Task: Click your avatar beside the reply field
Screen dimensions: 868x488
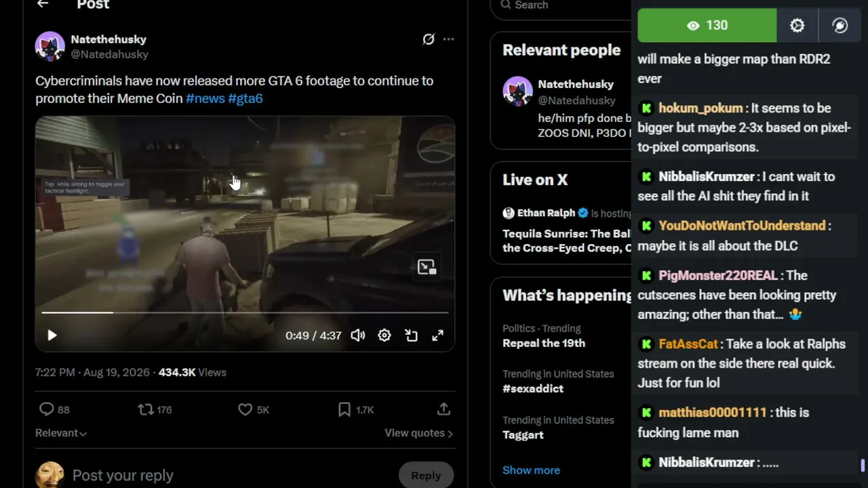Action: [50, 474]
